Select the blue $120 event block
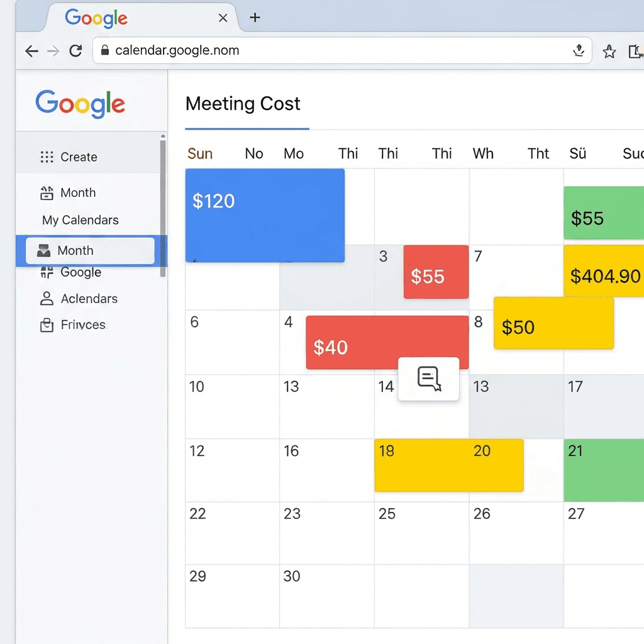Screen dimensions: 644x644 [x=264, y=214]
